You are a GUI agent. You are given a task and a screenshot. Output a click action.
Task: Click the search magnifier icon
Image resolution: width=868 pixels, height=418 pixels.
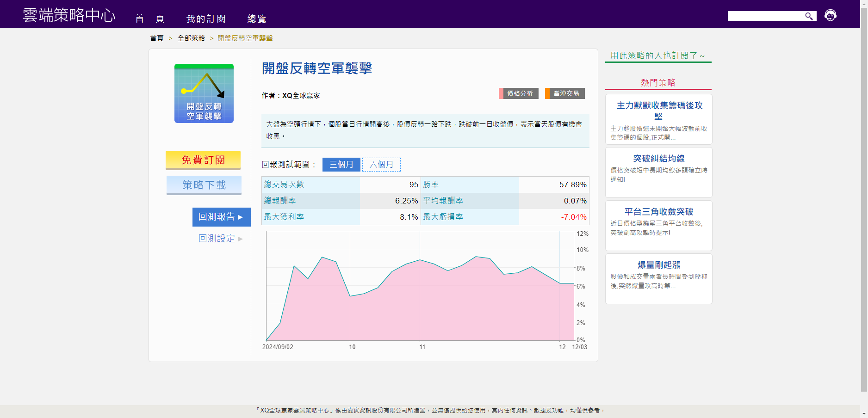(809, 16)
